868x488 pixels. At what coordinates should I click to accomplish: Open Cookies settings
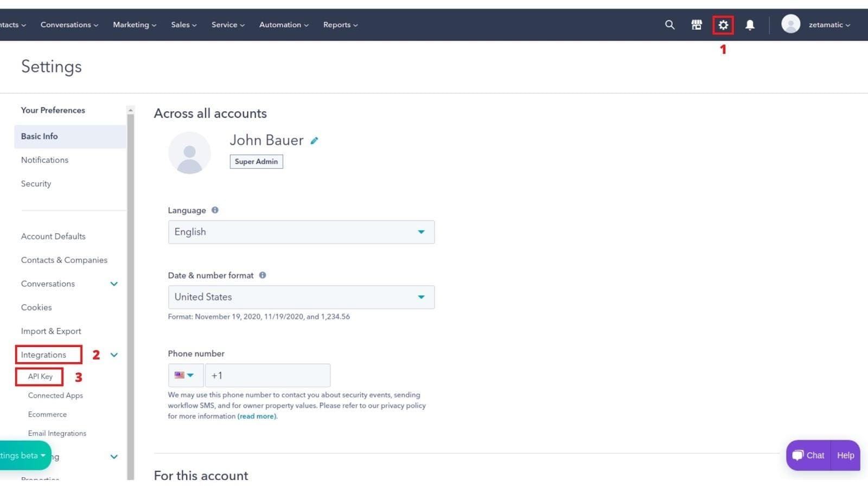[x=36, y=307]
